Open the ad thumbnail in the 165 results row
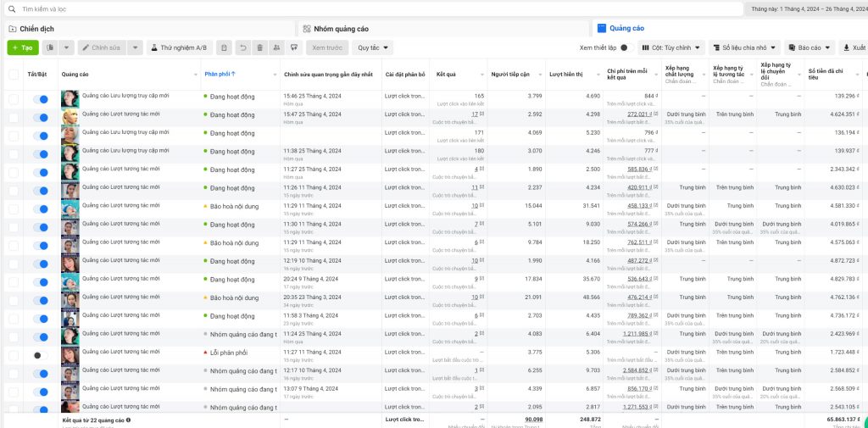This screenshot has height=428, width=868. (70, 100)
